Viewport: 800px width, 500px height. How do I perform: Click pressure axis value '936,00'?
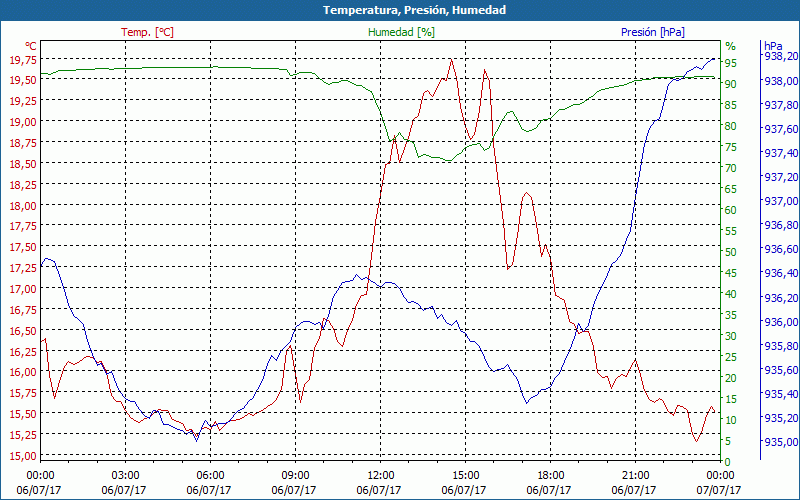click(781, 321)
